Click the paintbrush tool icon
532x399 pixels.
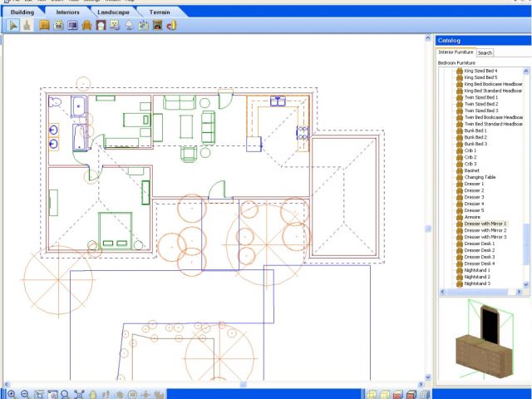point(27,26)
